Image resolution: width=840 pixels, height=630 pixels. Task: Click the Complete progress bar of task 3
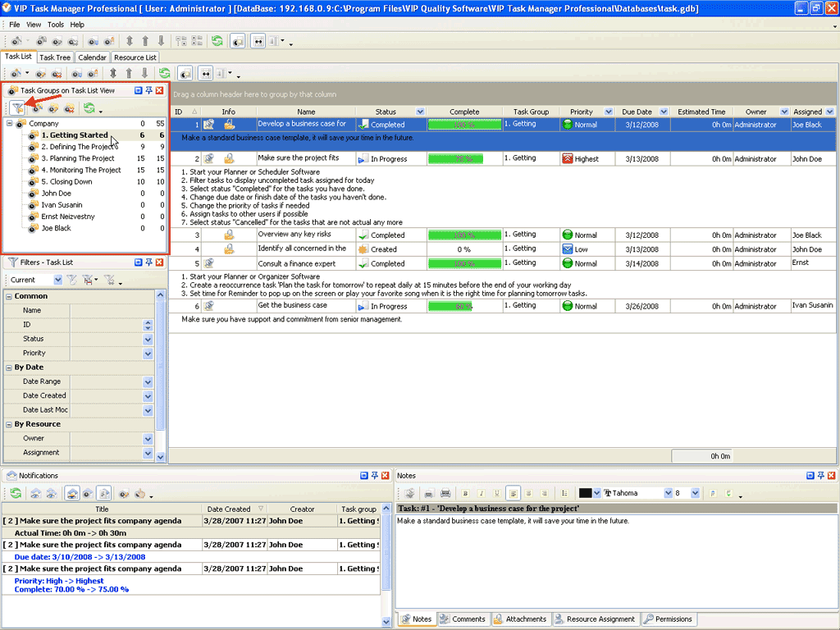point(464,235)
